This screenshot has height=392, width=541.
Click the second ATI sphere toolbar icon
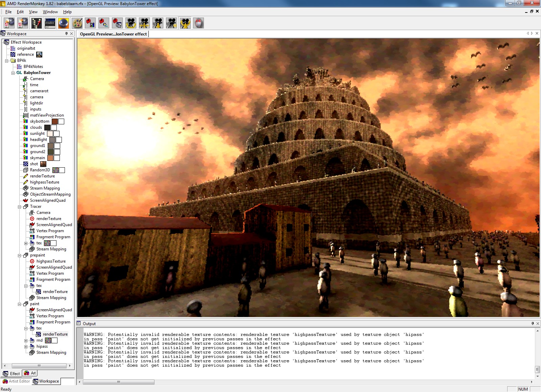(x=23, y=23)
